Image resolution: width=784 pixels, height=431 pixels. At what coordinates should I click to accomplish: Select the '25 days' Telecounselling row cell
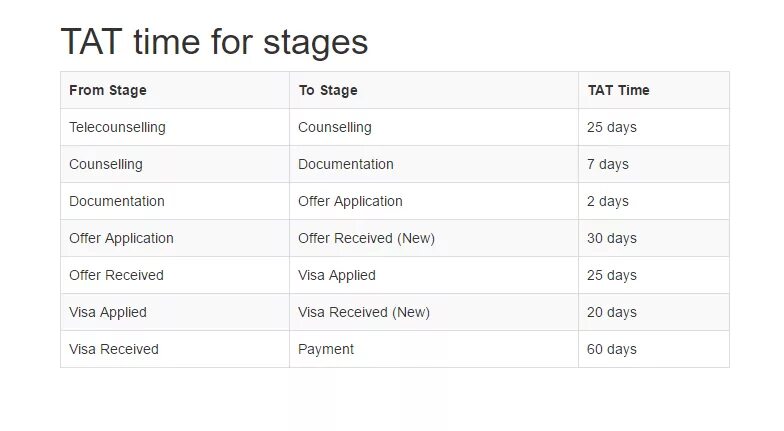612,127
